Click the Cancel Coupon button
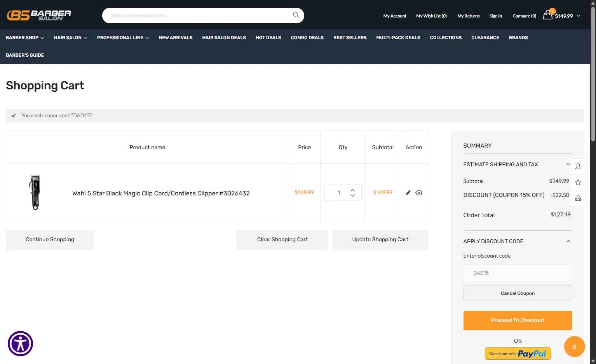The height and width of the screenshot is (364, 596). tap(518, 293)
